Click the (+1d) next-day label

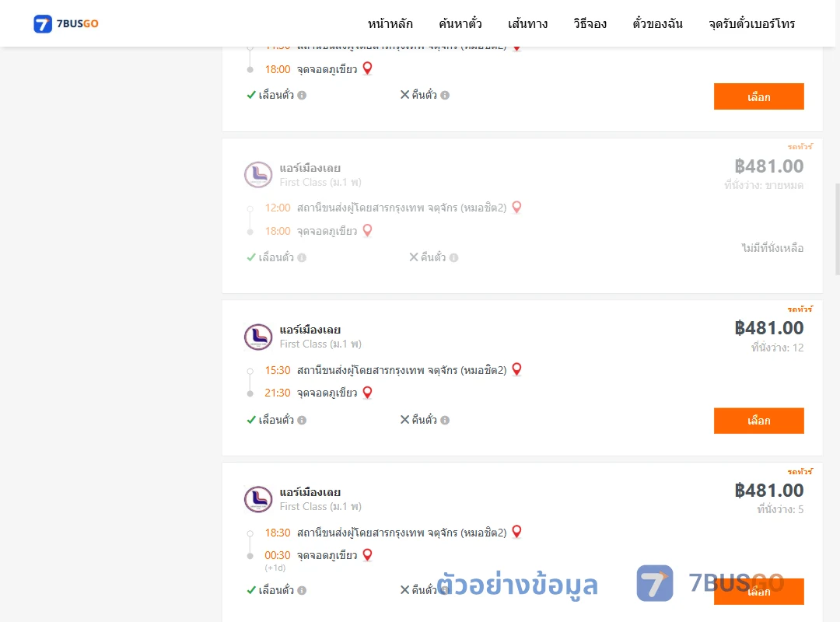(x=275, y=568)
